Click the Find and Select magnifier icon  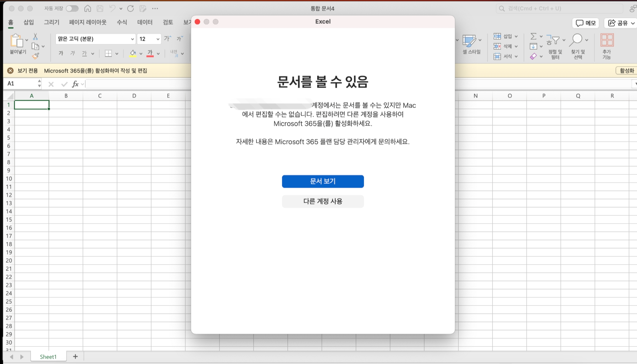pyautogui.click(x=576, y=40)
